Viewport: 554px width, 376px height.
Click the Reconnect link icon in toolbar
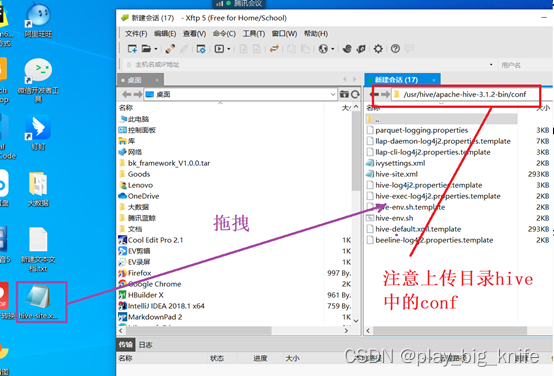click(x=170, y=49)
